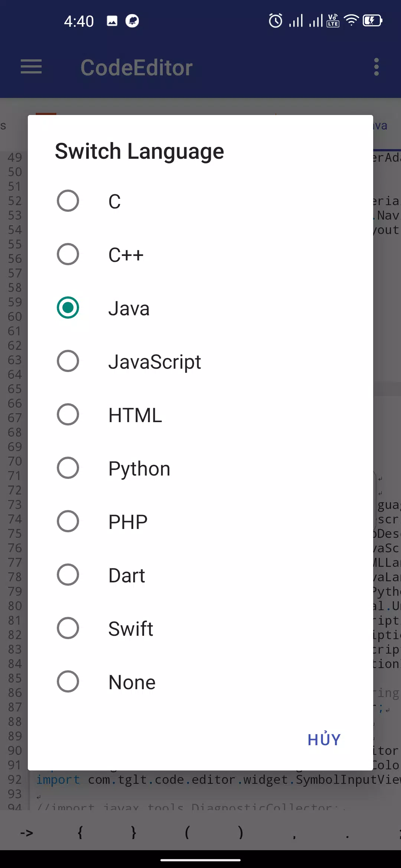
Task: Switch language to Python
Action: point(200,468)
